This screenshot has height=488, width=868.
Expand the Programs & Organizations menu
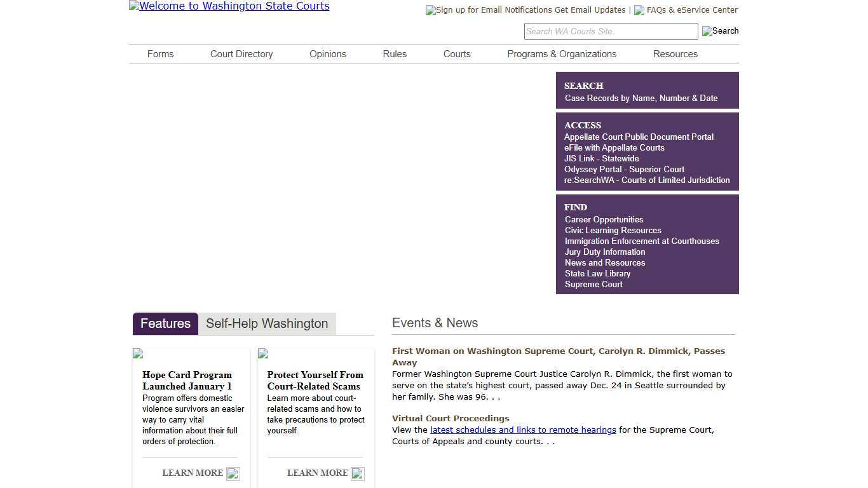click(x=562, y=54)
